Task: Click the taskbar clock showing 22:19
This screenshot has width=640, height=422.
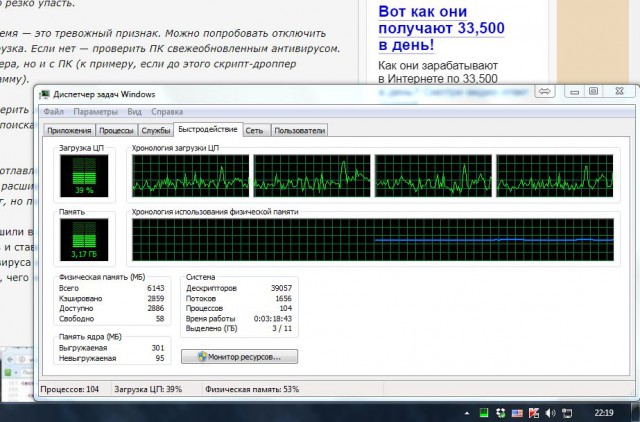Action: point(604,413)
